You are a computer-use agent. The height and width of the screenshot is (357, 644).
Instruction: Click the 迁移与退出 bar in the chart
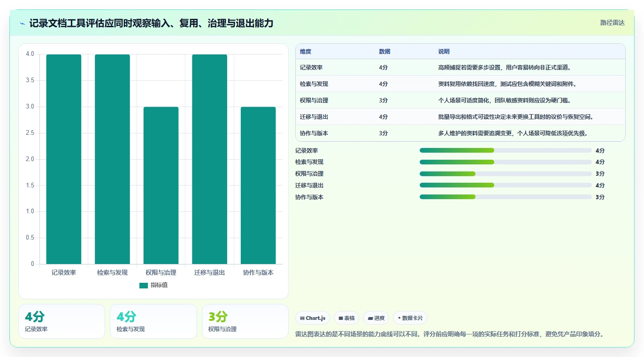209,159
